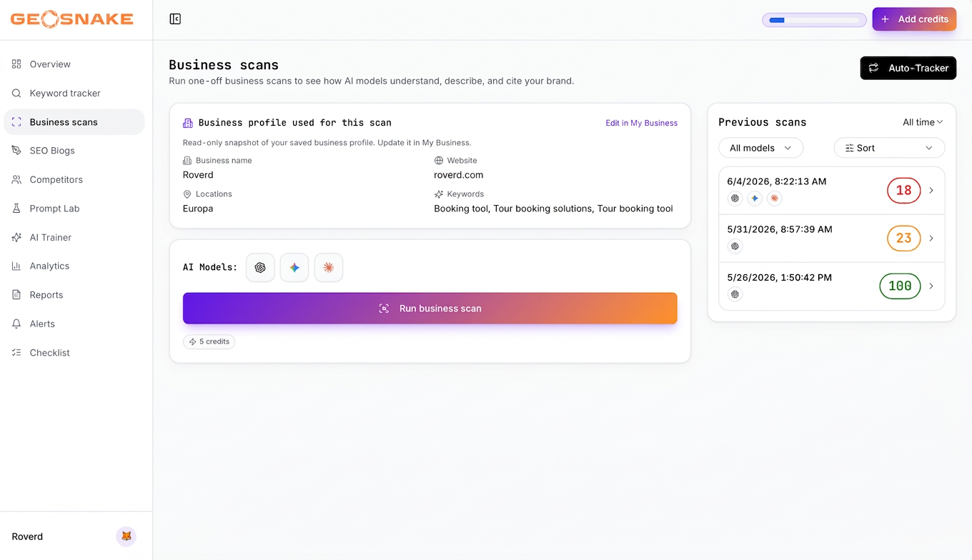Open the All models filter dropdown
The height and width of the screenshot is (560, 972).
tap(760, 148)
